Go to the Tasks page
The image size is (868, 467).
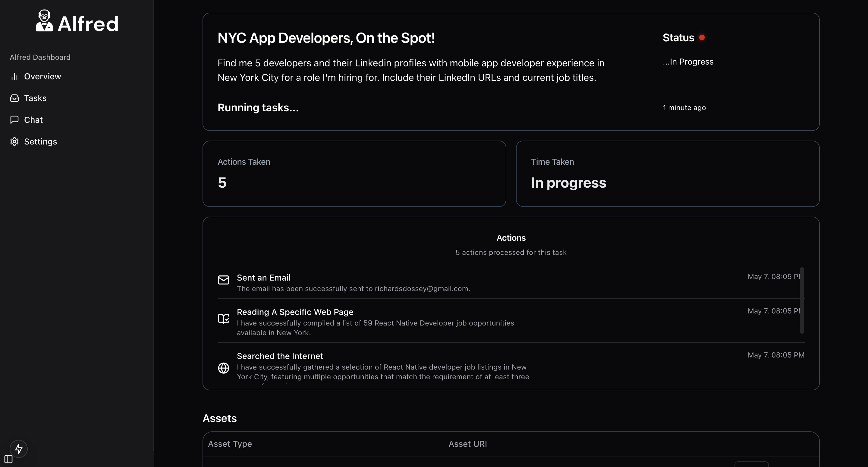pyautogui.click(x=35, y=98)
